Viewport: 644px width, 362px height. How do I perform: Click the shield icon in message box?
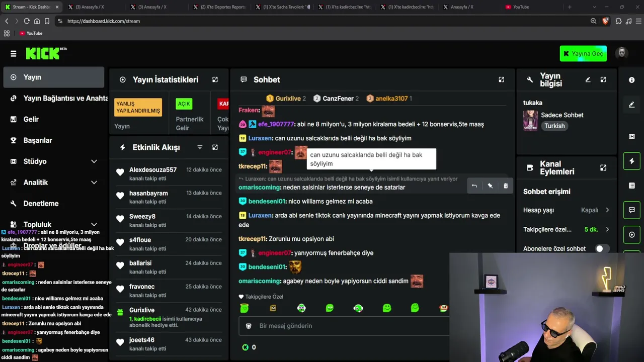coord(249,326)
